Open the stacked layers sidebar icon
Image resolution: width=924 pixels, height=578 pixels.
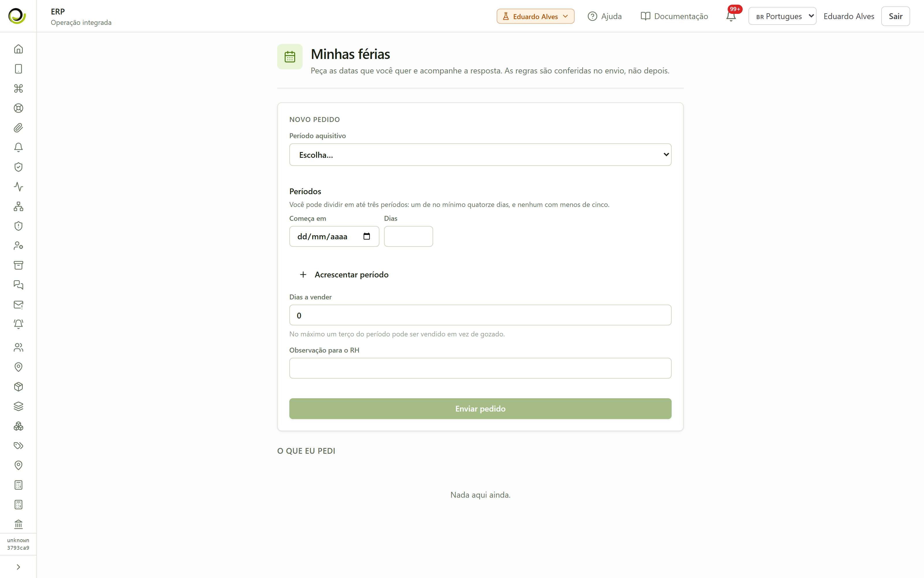[x=18, y=406]
